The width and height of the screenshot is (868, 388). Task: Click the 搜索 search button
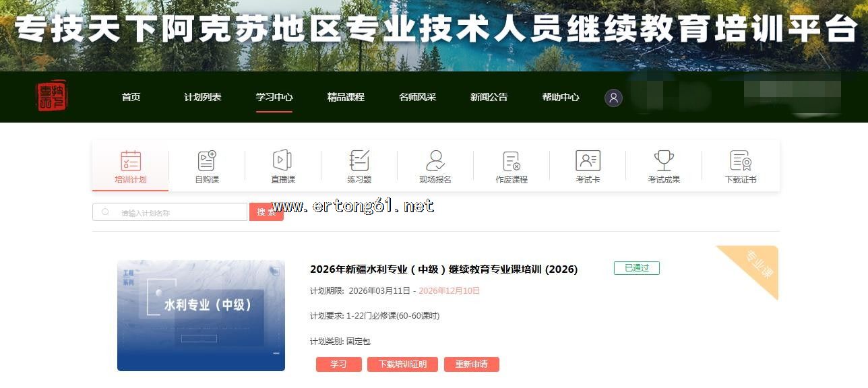click(x=266, y=212)
